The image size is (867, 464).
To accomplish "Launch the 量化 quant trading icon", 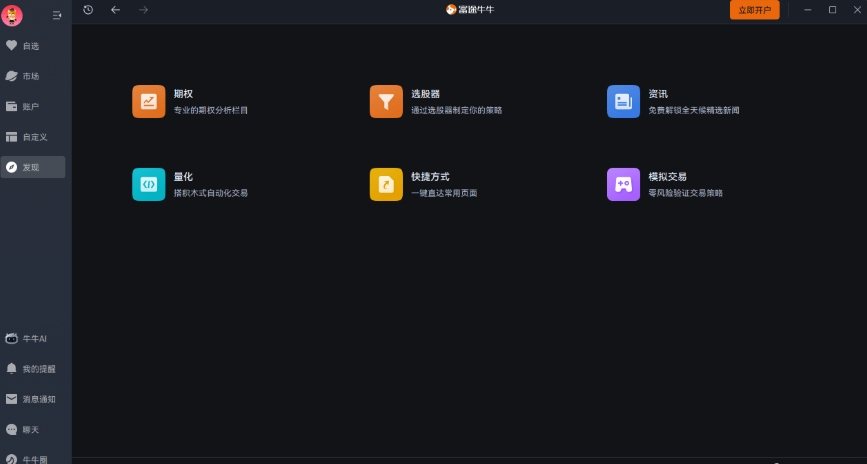I will (x=148, y=184).
